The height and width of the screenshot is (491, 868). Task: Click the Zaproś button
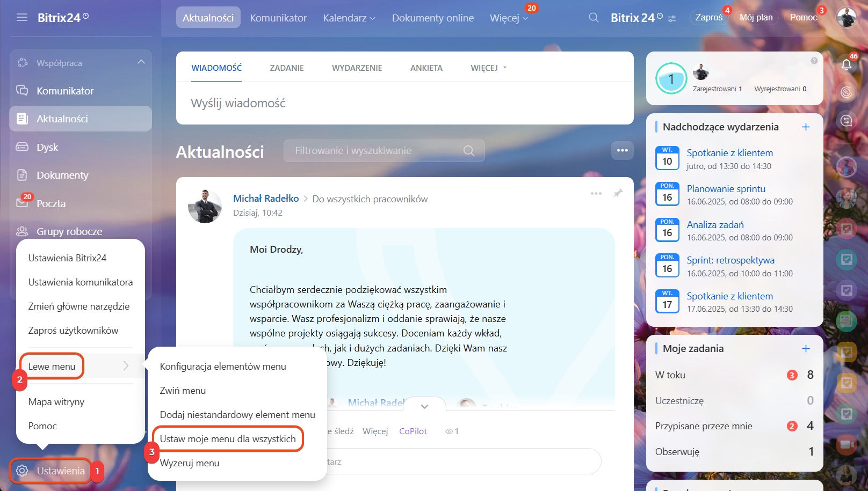pyautogui.click(x=709, y=18)
